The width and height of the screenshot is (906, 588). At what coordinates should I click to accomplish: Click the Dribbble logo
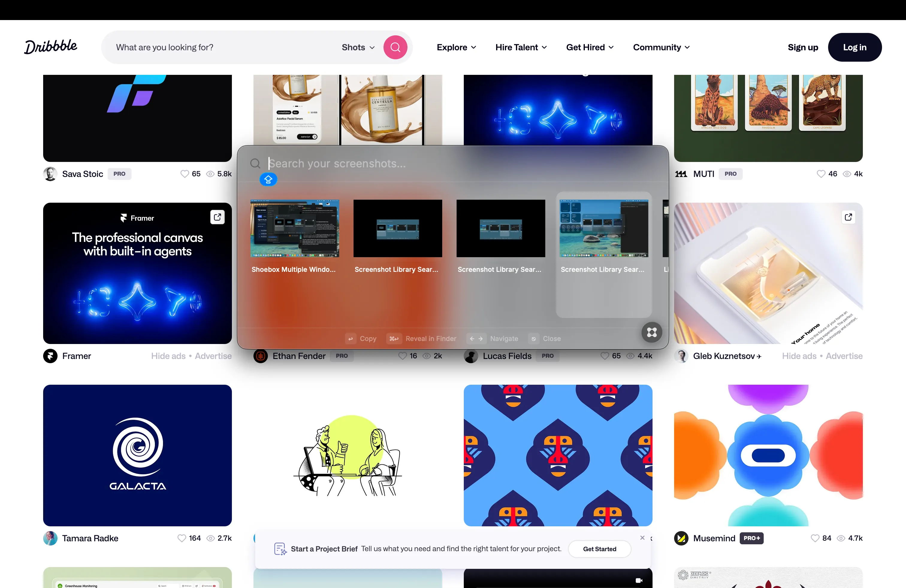click(51, 47)
